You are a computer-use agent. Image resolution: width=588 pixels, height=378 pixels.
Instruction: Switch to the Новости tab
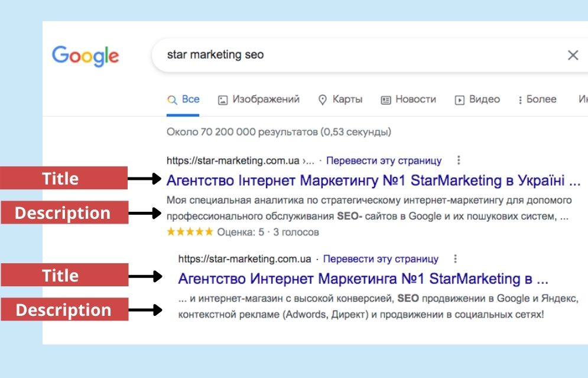coord(415,99)
